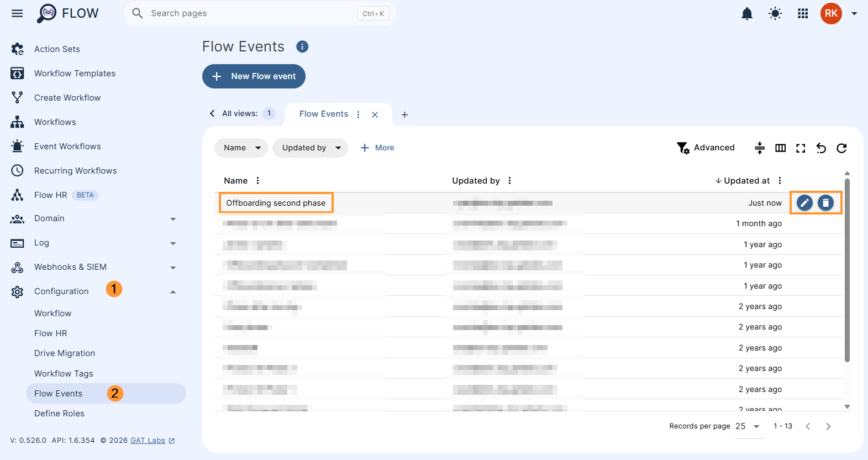Viewport: 868px width, 460px height.
Task: Delete Offboarding second phase event
Action: pos(825,203)
